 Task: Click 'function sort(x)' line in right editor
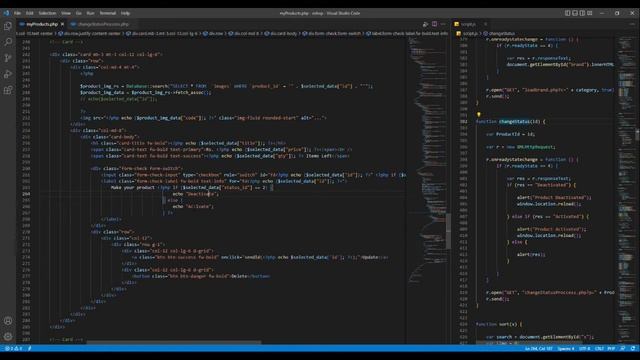pyautogui.click(x=499, y=324)
